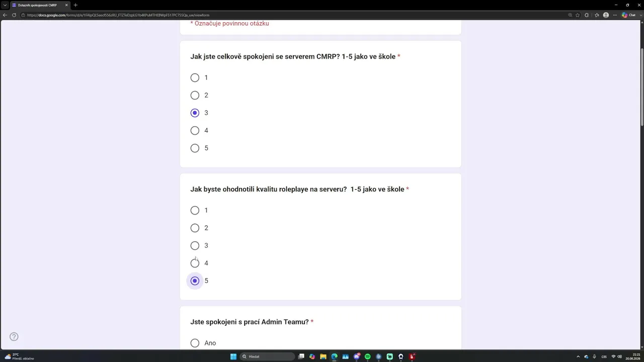Open the favorites list icon

point(597,15)
